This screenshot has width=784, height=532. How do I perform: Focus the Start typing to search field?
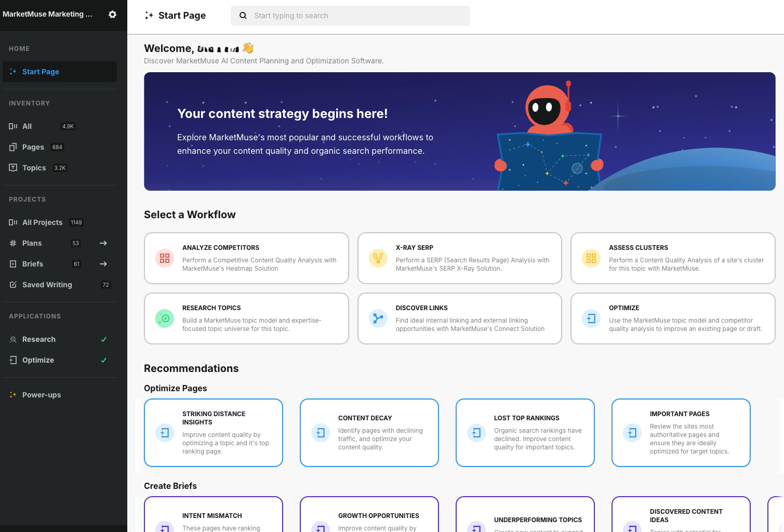point(350,16)
